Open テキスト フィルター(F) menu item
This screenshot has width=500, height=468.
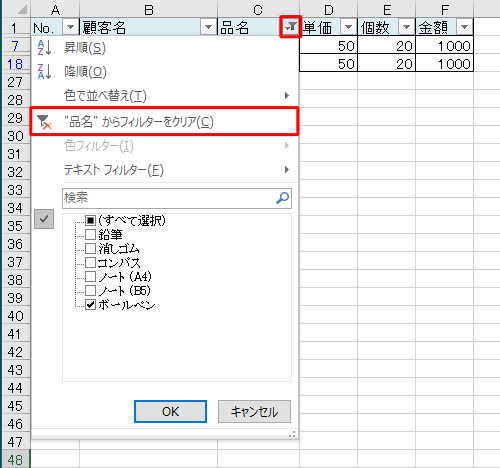tap(165, 170)
